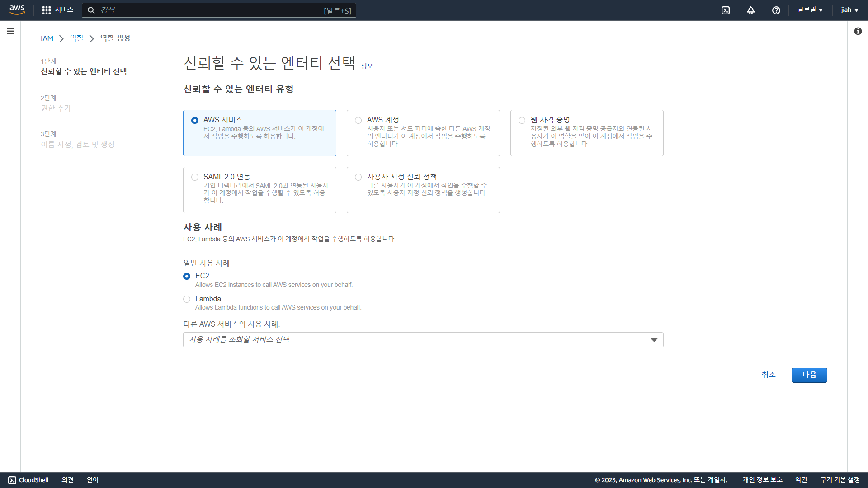Image resolution: width=868 pixels, height=488 pixels.
Task: Open the other AWS service use case dropdown
Action: (x=423, y=340)
